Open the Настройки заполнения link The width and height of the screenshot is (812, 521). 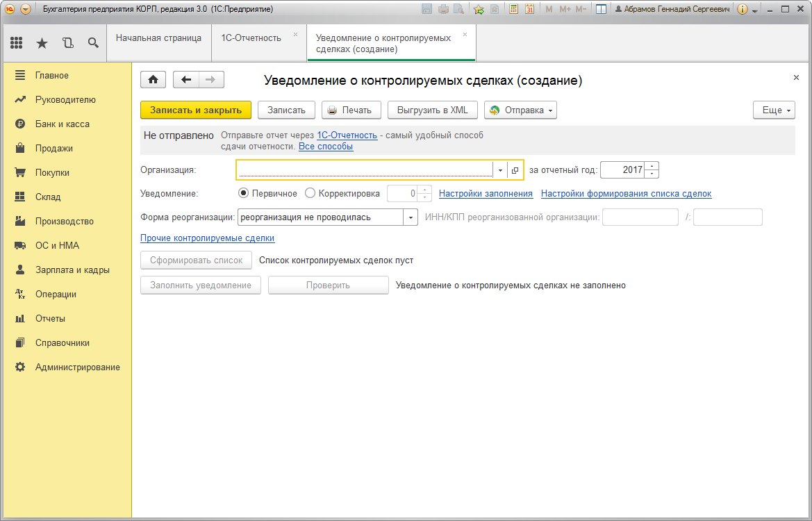click(x=486, y=194)
